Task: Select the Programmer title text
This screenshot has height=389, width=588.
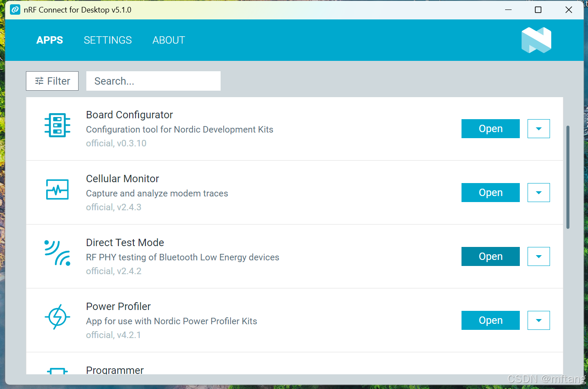Action: click(115, 370)
